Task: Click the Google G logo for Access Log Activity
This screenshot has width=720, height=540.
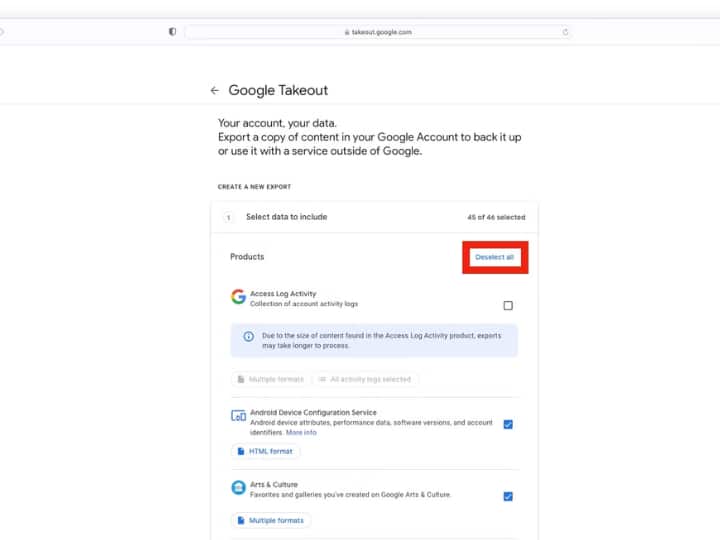Action: tap(238, 297)
